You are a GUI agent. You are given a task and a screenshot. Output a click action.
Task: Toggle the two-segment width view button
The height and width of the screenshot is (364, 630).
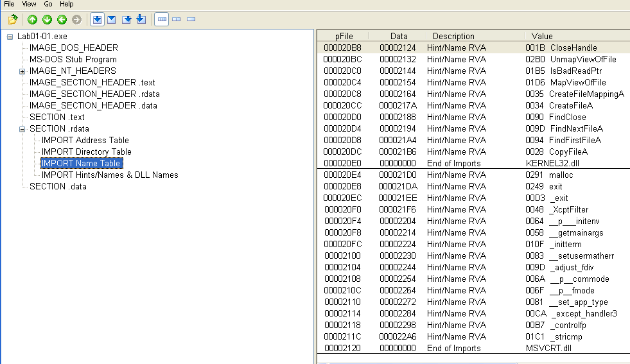(176, 19)
